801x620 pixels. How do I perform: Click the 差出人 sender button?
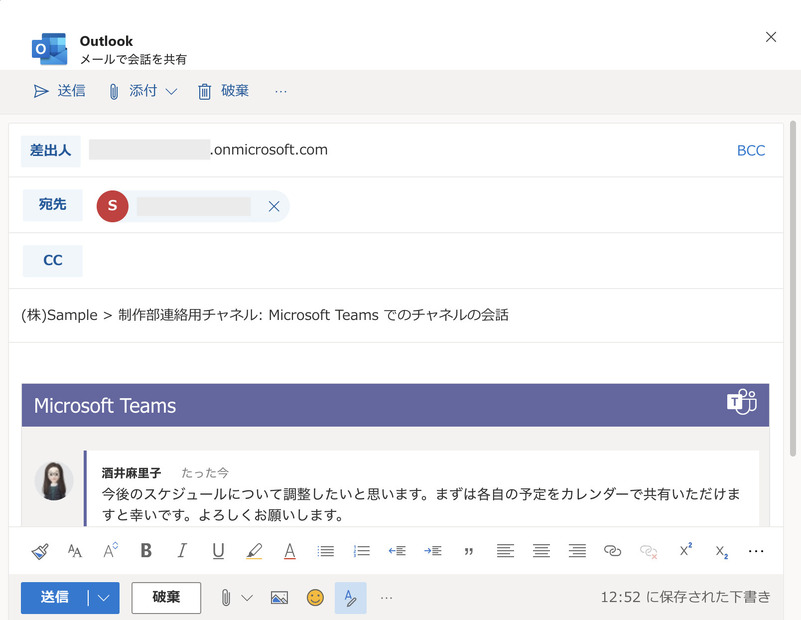(x=51, y=151)
